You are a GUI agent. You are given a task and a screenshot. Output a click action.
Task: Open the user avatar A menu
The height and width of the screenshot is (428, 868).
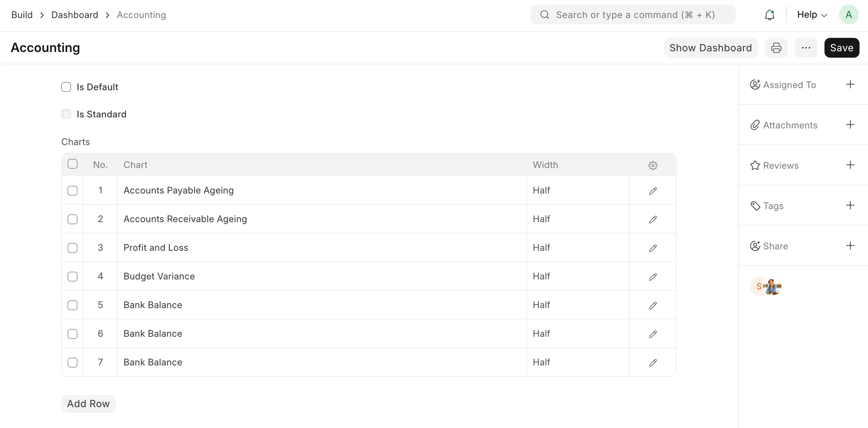pos(848,15)
